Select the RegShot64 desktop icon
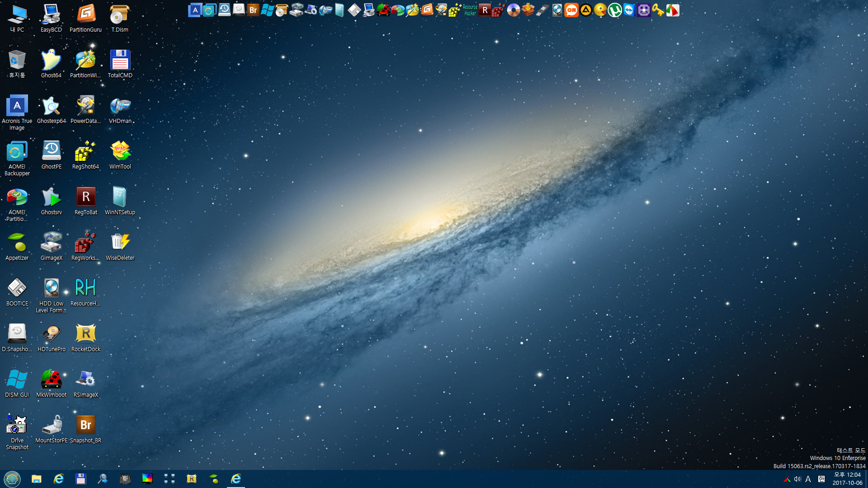868x488 pixels. (85, 155)
